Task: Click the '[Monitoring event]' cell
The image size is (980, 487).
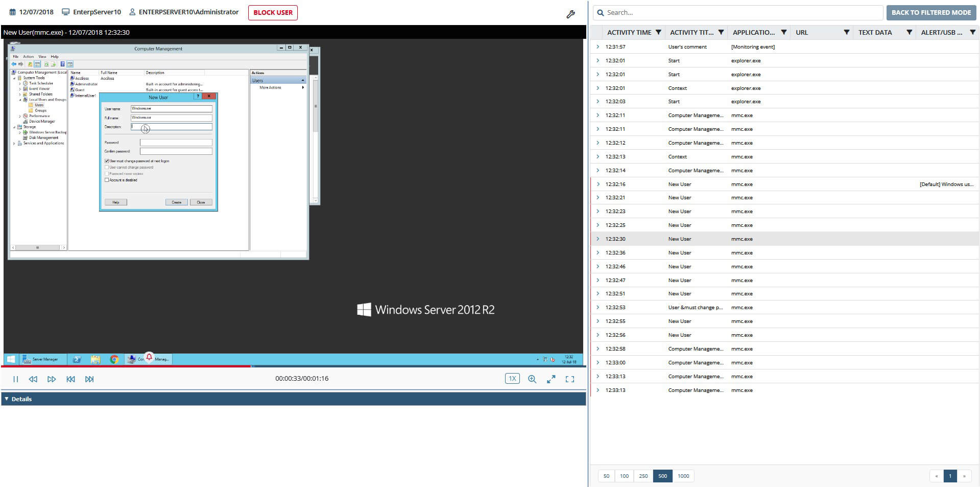Action: pyautogui.click(x=753, y=47)
